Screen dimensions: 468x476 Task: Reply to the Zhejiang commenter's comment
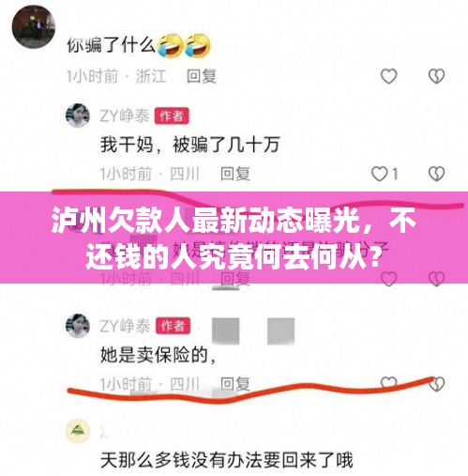coord(202,76)
